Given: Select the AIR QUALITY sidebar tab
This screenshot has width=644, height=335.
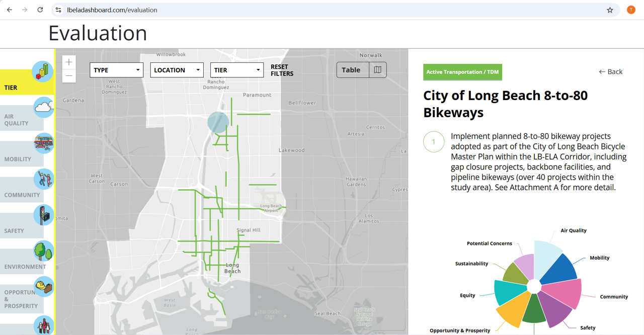Looking at the screenshot, I should tap(22, 118).
